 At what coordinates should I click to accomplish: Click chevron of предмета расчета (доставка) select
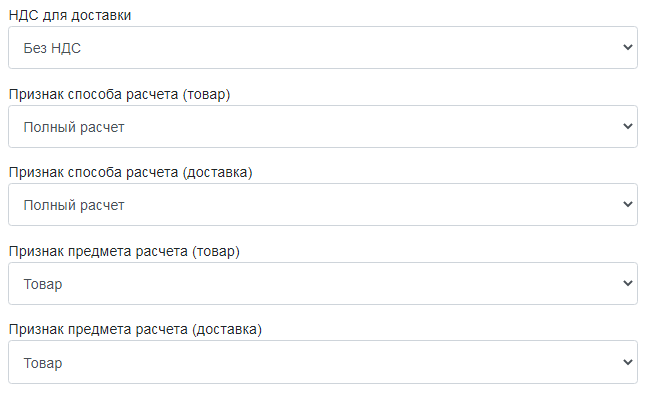pyautogui.click(x=628, y=362)
